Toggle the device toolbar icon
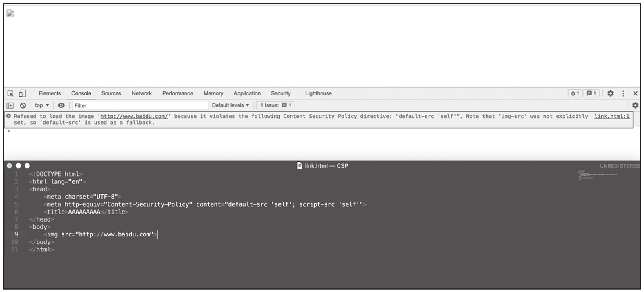 (x=23, y=93)
